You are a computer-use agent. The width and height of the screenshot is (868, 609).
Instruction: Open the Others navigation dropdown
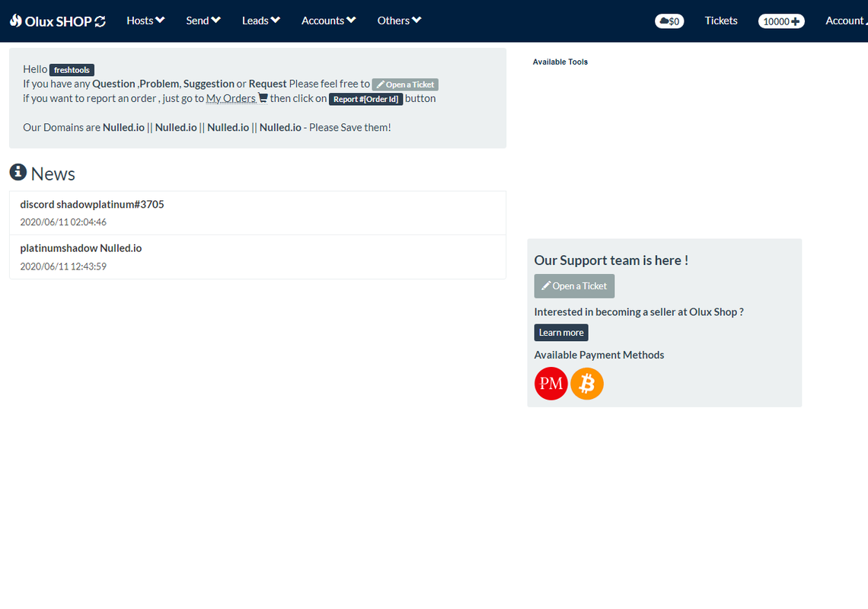[x=399, y=21]
